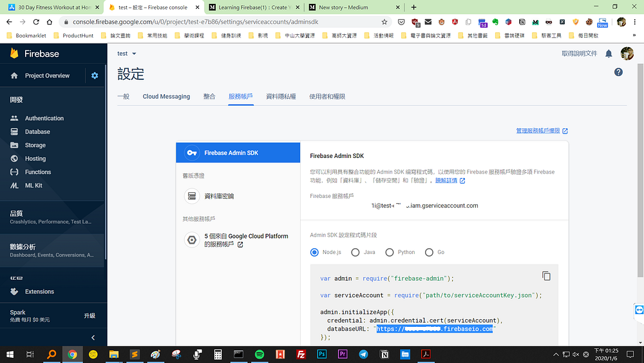This screenshot has height=363, width=644.
Task: Open Windows Start menu
Action: pyautogui.click(x=10, y=355)
